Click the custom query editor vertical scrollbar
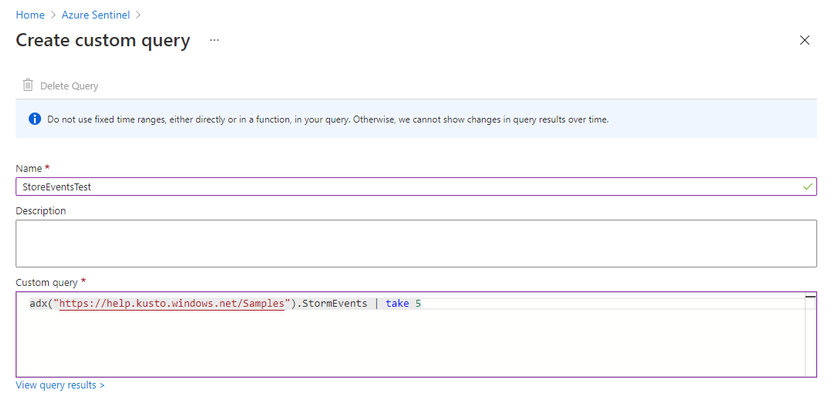This screenshot has height=400, width=832. (810, 334)
